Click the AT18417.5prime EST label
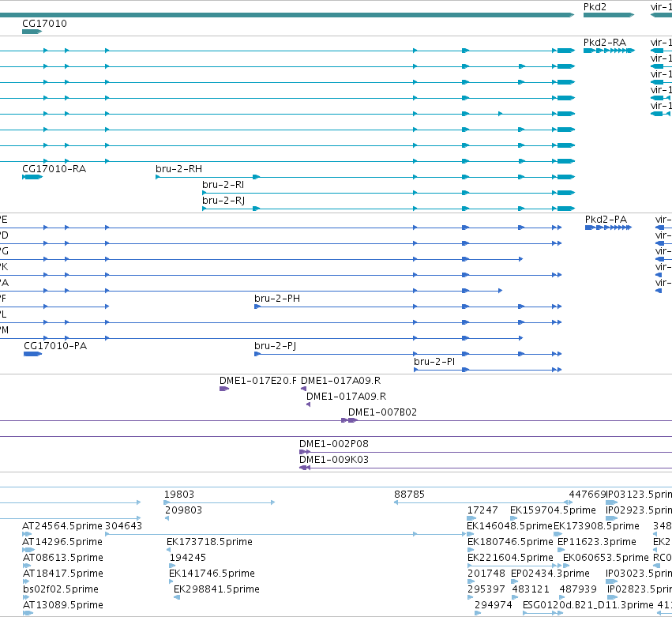The width and height of the screenshot is (672, 617). [63, 574]
